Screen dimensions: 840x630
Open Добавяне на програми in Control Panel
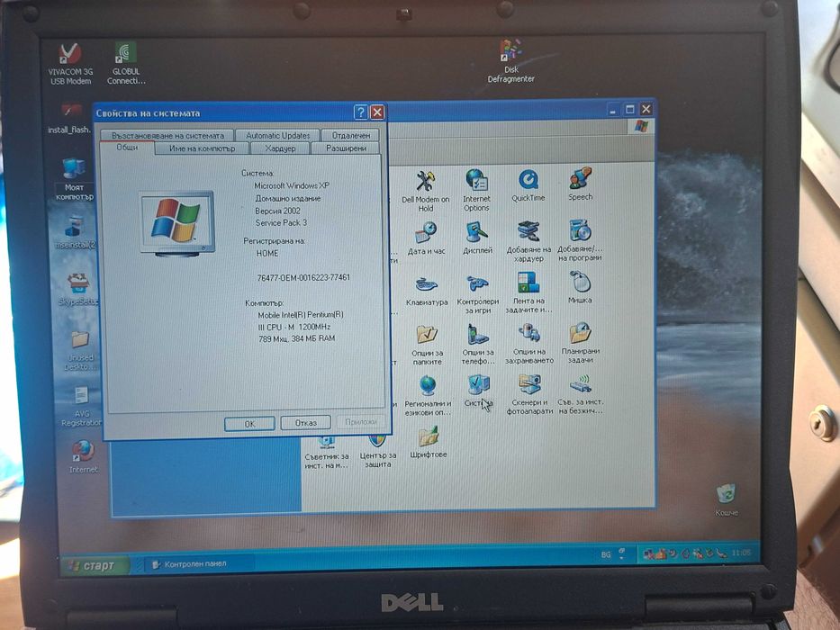pos(580,240)
